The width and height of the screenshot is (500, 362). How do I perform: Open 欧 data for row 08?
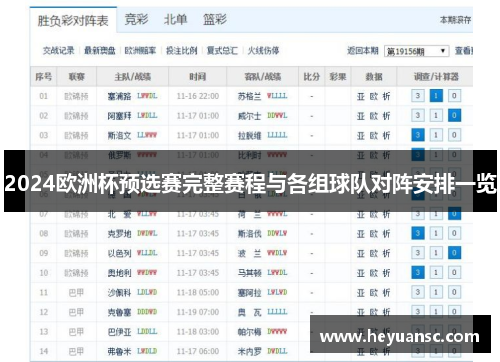click(374, 234)
